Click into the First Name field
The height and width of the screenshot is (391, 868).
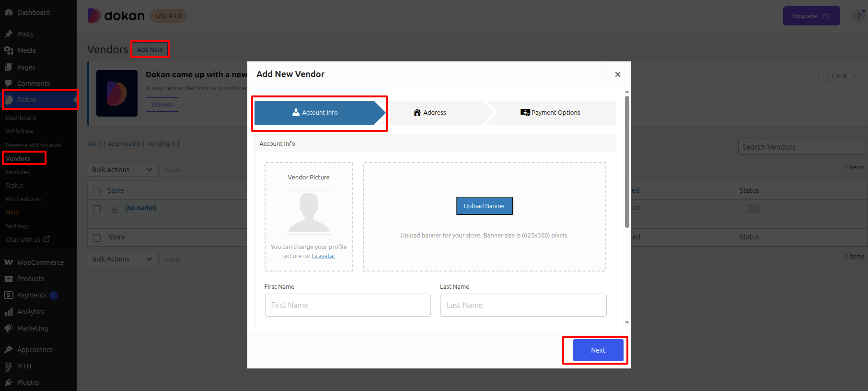pyautogui.click(x=347, y=305)
